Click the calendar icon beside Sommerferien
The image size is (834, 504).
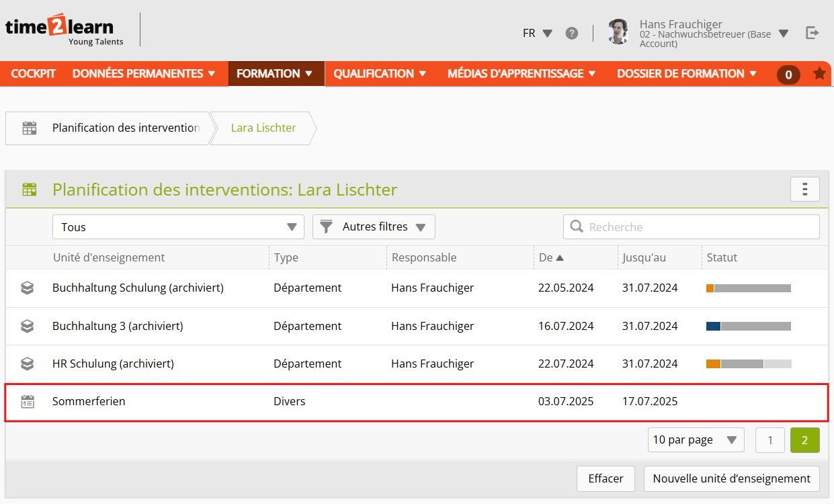(x=28, y=402)
